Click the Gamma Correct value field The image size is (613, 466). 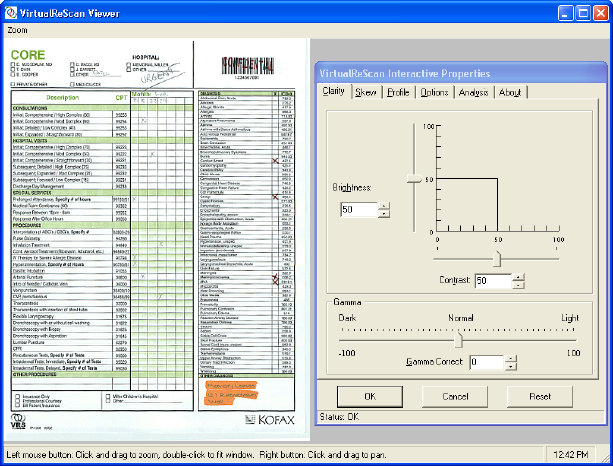(486, 362)
